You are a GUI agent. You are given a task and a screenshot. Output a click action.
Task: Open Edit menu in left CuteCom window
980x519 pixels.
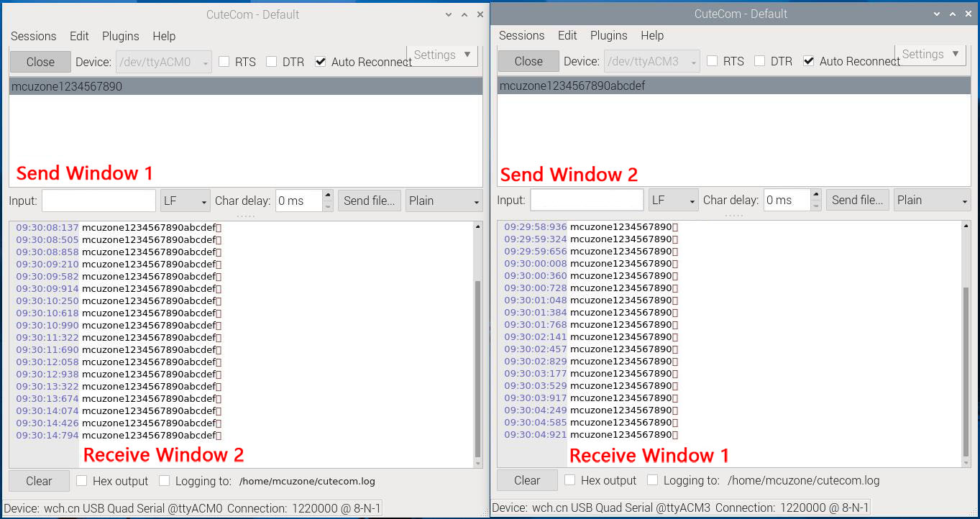(x=79, y=36)
